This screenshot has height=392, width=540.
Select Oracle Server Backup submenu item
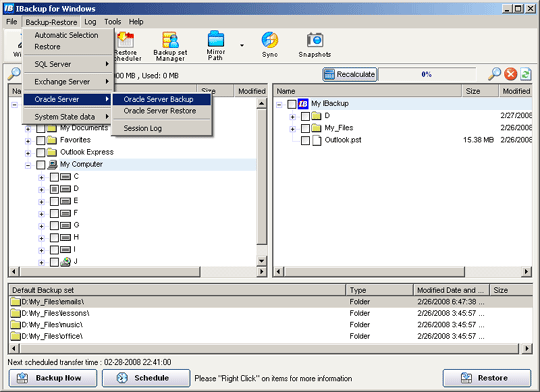point(161,99)
